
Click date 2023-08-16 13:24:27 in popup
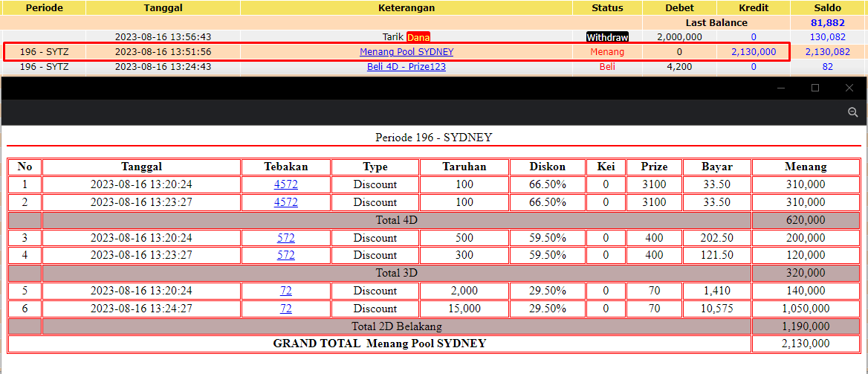[x=141, y=309]
